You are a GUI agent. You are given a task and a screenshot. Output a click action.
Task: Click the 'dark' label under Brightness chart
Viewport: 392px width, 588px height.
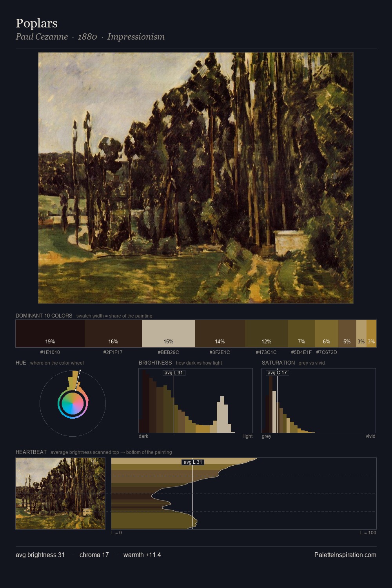click(x=143, y=436)
